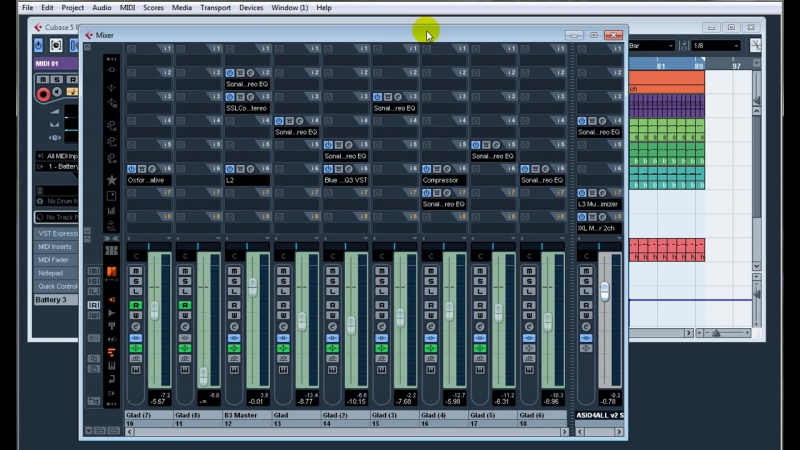Click global Solo indicator in mixer common panel
The width and height of the screenshot is (800, 450).
(x=94, y=281)
